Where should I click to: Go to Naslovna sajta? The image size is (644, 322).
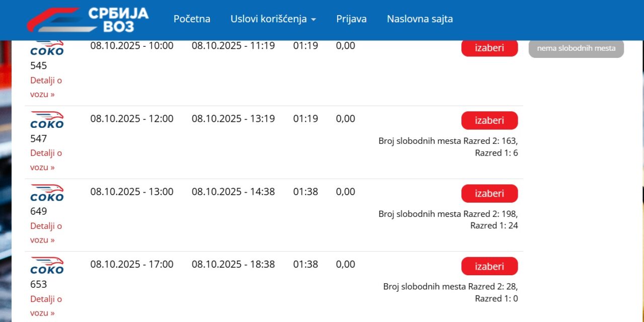[420, 19]
